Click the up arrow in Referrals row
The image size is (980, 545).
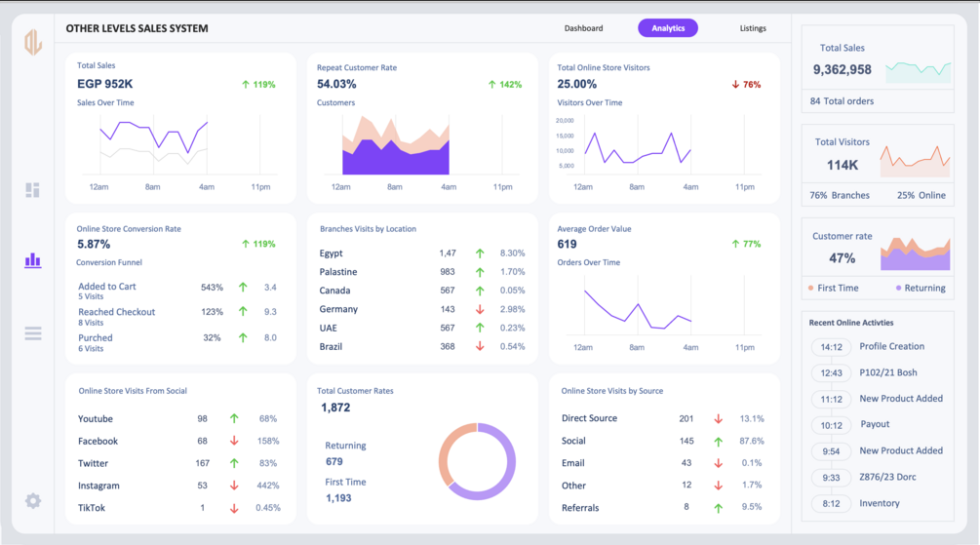pyautogui.click(x=718, y=508)
